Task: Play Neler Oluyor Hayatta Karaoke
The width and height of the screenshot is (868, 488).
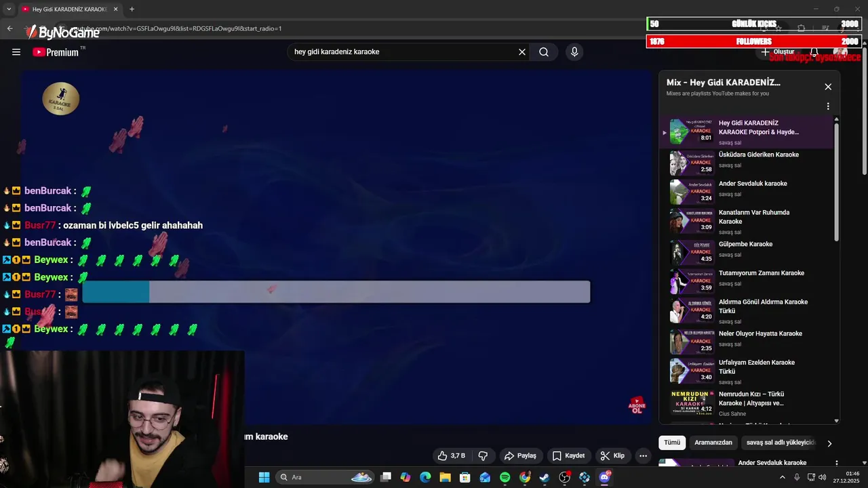Action: [746, 342]
